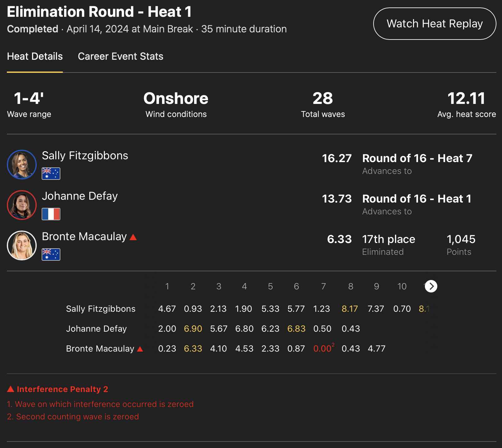
Task: Click the Johanne Defay name heading
Action: point(80,196)
